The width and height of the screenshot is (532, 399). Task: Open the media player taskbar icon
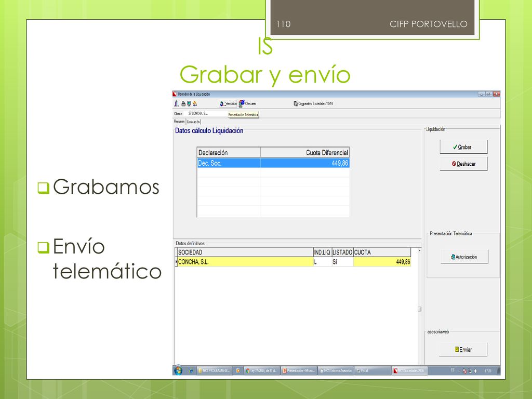pyautogui.click(x=238, y=371)
